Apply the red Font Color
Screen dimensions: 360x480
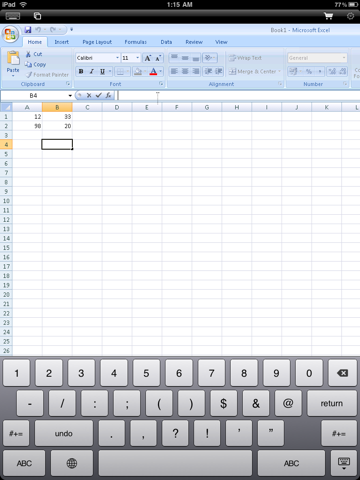coord(153,71)
